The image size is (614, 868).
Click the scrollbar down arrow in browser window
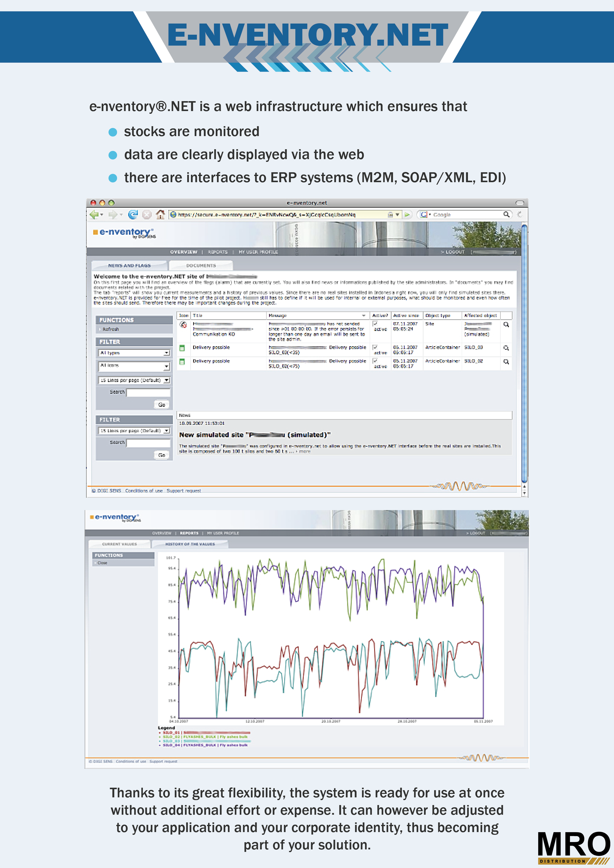tap(524, 493)
